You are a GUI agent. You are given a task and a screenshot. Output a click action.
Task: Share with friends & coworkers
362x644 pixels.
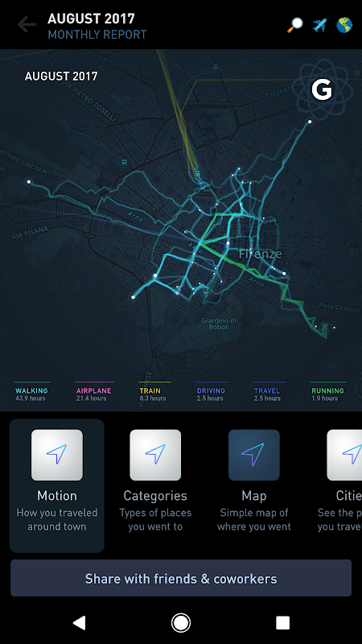(x=181, y=578)
